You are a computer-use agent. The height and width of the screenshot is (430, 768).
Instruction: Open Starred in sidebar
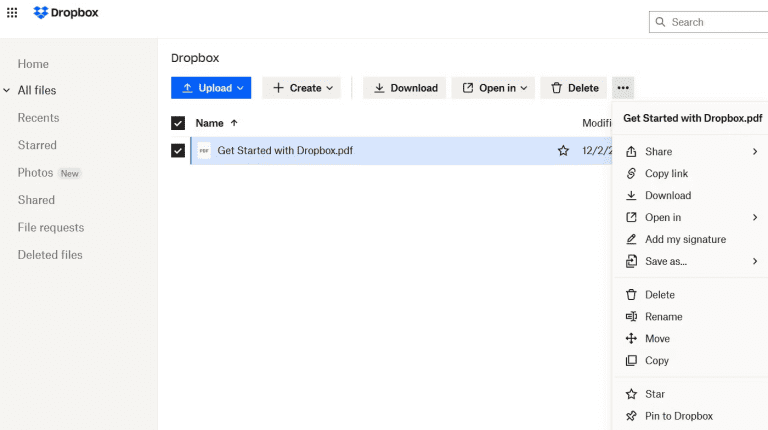coord(37,145)
